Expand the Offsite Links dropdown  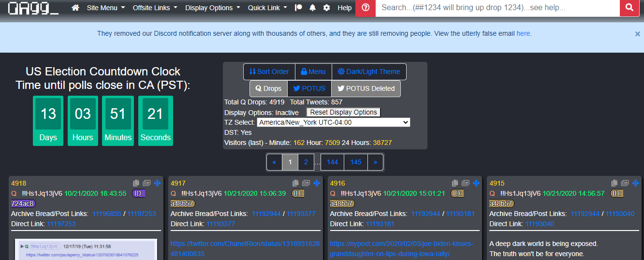click(155, 8)
